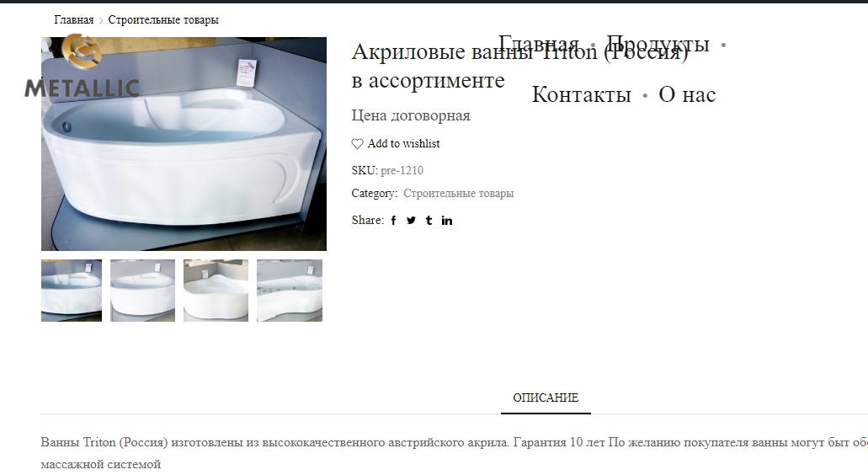The width and height of the screenshot is (868, 475).
Task: Click Главная in the navigation menu
Action: pyautogui.click(x=539, y=44)
